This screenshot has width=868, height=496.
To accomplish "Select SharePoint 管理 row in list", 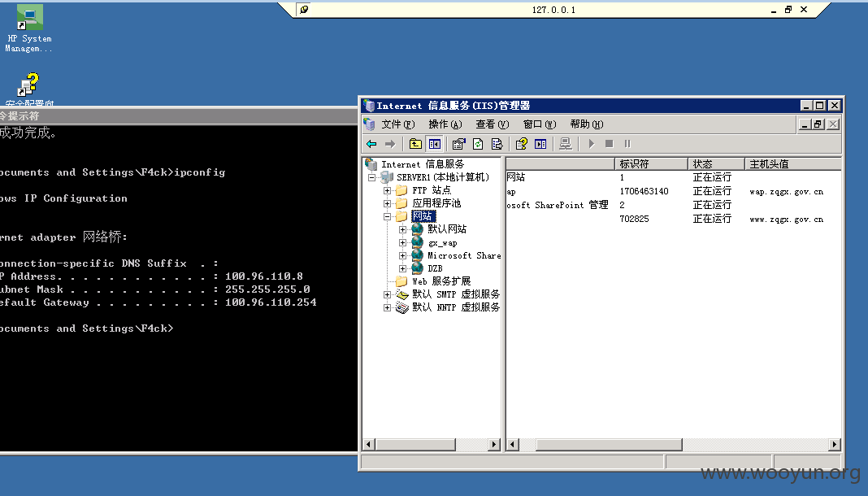I will pyautogui.click(x=673, y=206).
